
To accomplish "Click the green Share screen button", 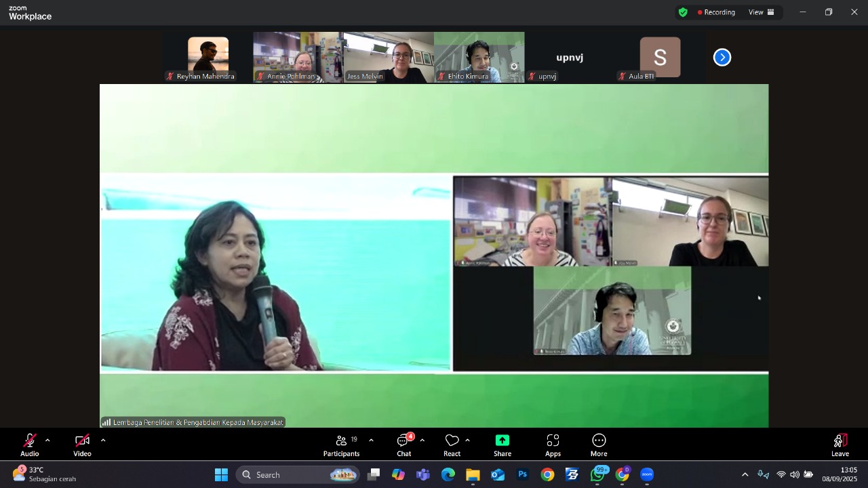I will [502, 445].
